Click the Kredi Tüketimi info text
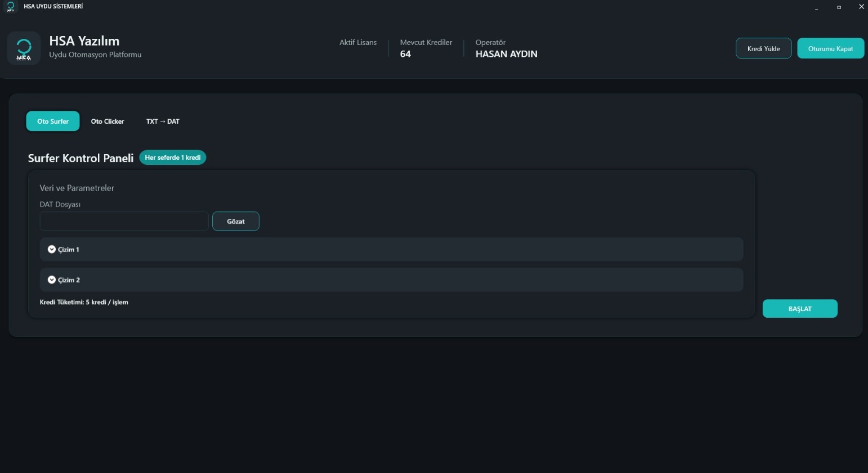 click(84, 302)
